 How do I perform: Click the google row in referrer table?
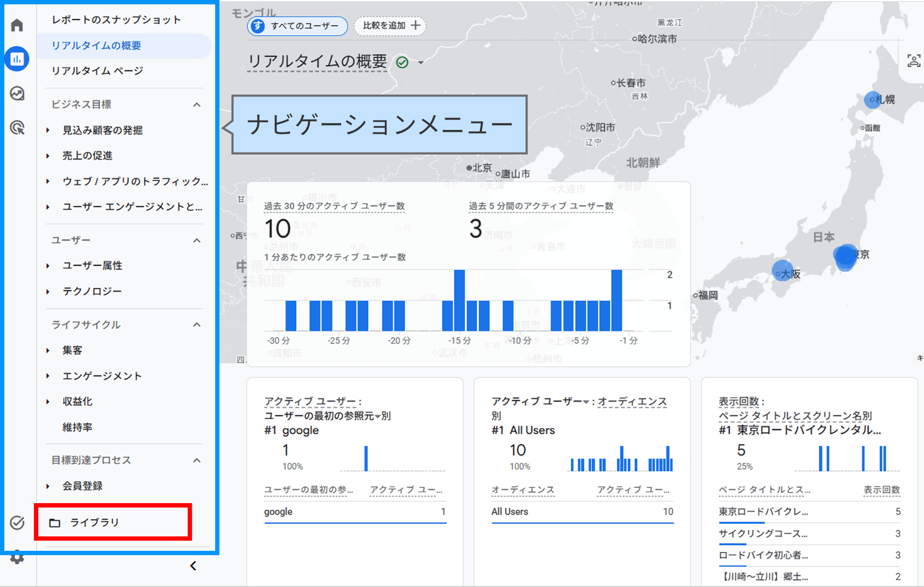tap(355, 512)
